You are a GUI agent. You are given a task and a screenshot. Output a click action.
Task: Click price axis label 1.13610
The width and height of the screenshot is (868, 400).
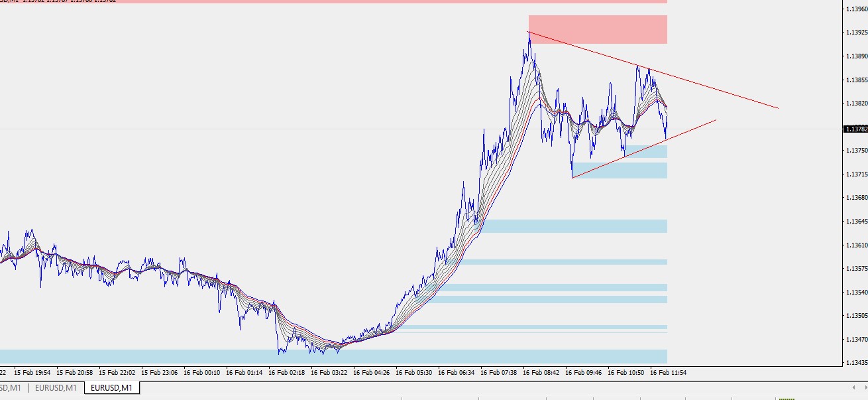(856, 245)
